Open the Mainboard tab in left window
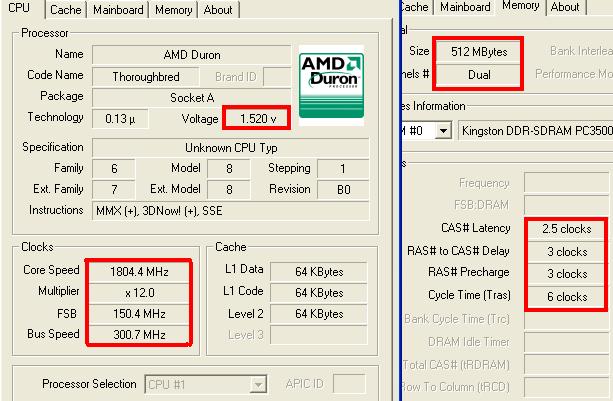Image resolution: width=613 pixels, height=401 pixels. [118, 10]
